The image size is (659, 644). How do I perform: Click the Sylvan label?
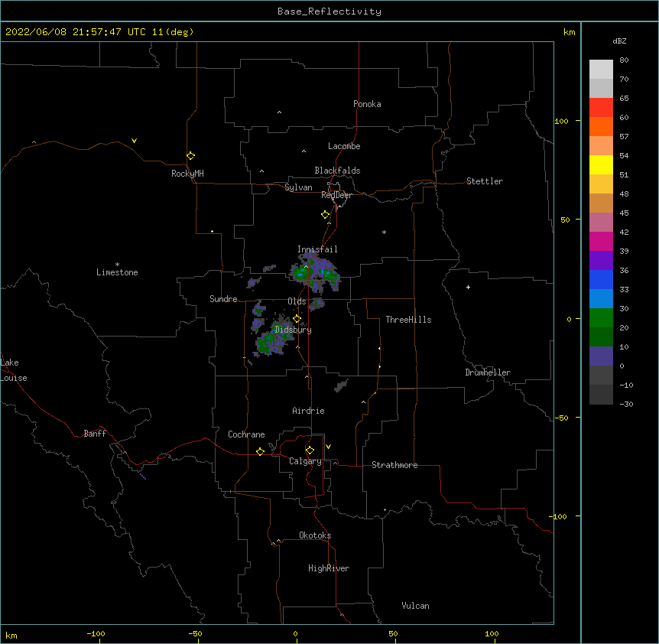coord(298,187)
